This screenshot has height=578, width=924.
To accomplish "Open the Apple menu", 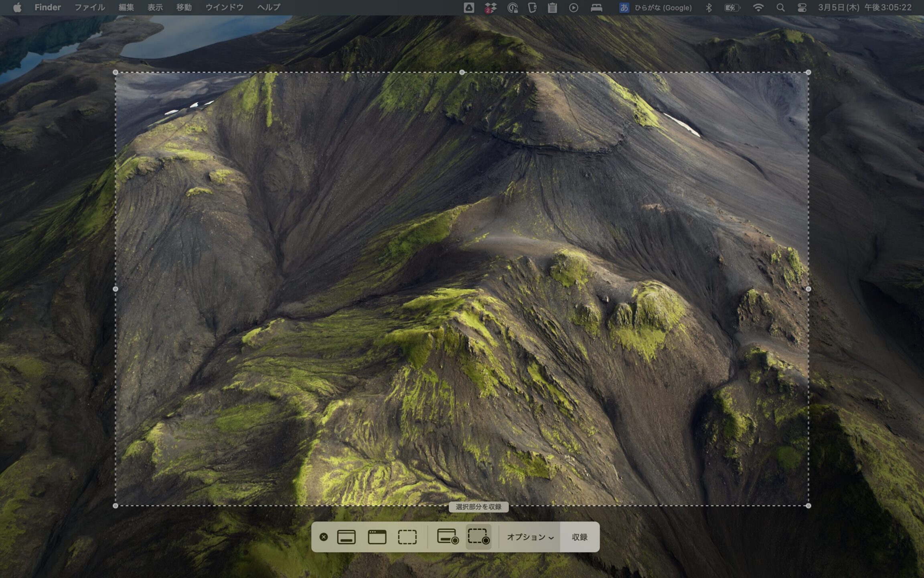I will tap(17, 8).
